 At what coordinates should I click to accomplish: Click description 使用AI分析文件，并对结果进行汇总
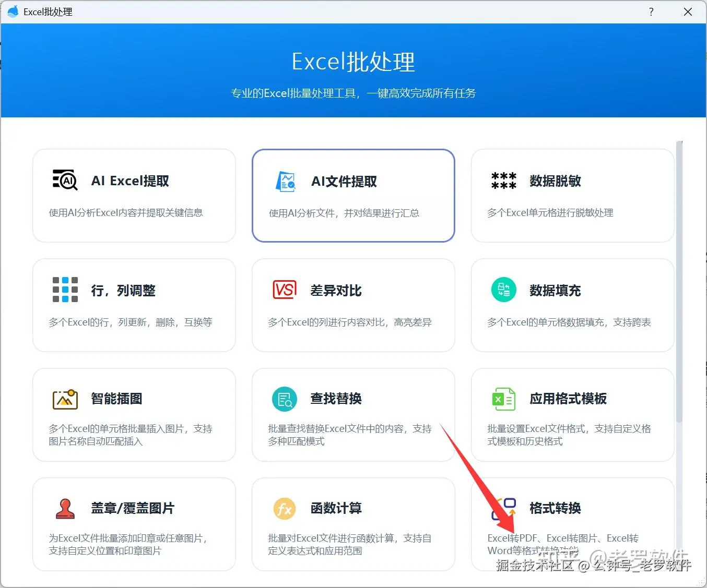coord(344,213)
